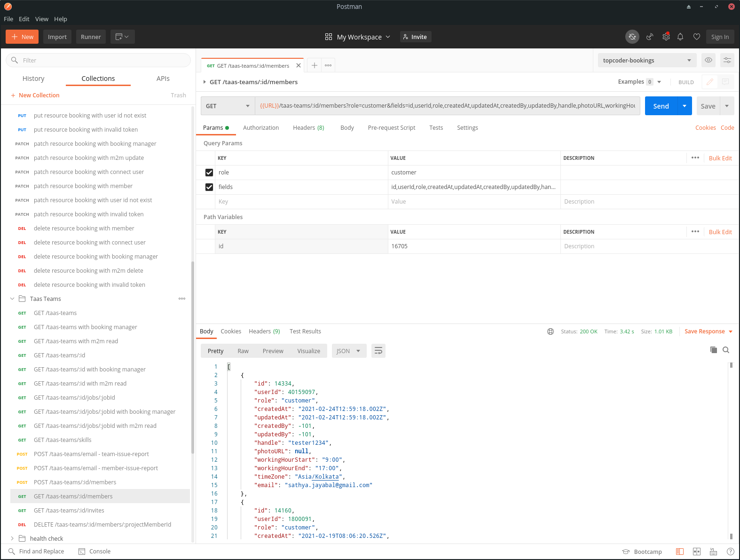Open the View menu
This screenshot has width=740, height=560.
(42, 19)
